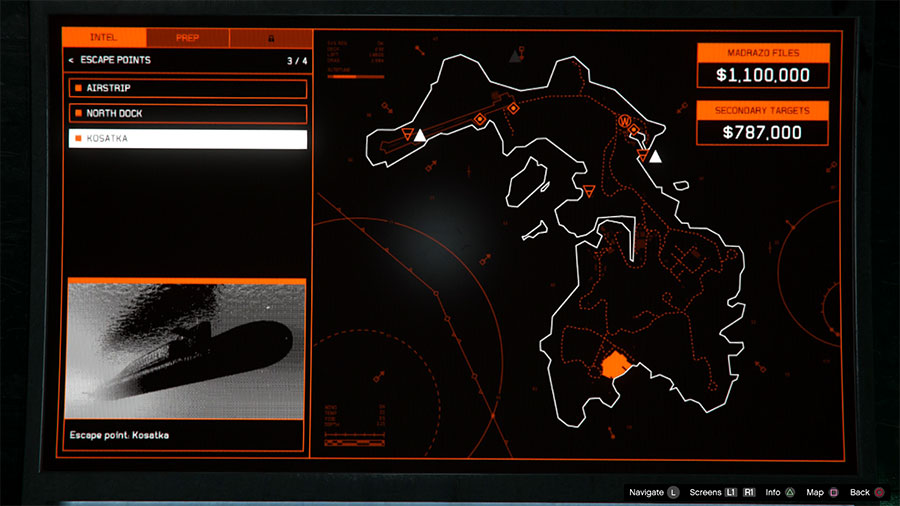Select the white triangle marker at the airstrip
The image size is (900, 506).
point(420,135)
